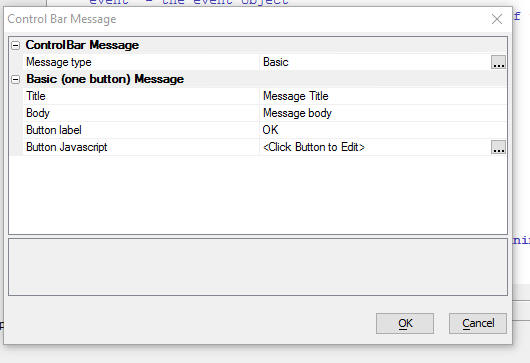Edit the Message body value field
Viewport: 530px width, 363px height.
(x=383, y=113)
